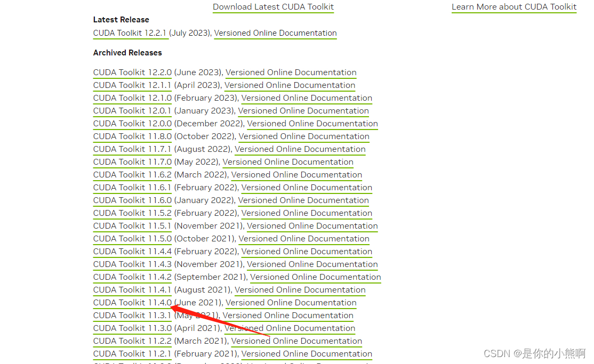Open the CUDA Toolkit 12.2.1 latest release
This screenshot has width=594, height=364.
point(131,33)
